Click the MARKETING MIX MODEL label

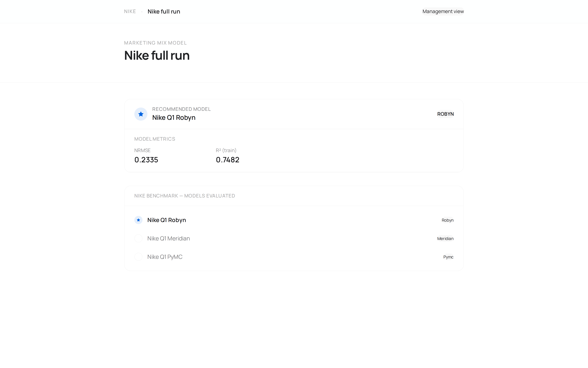click(155, 43)
